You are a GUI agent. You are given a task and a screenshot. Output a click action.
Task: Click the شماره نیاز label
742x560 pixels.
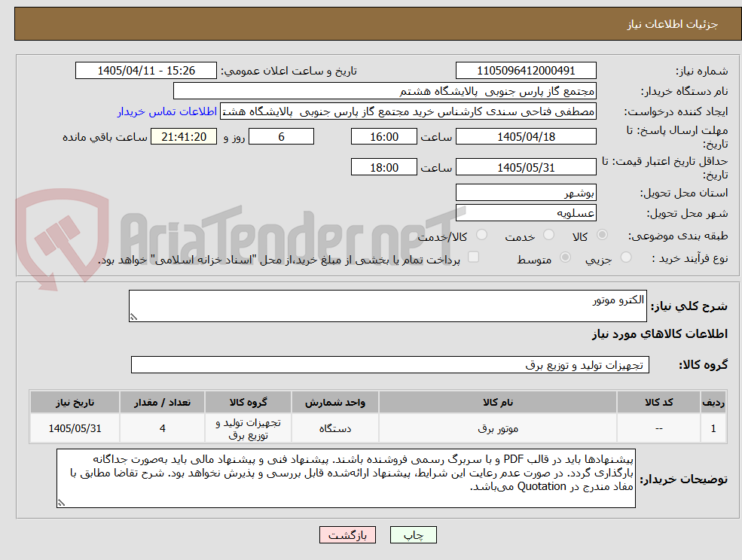click(701, 71)
